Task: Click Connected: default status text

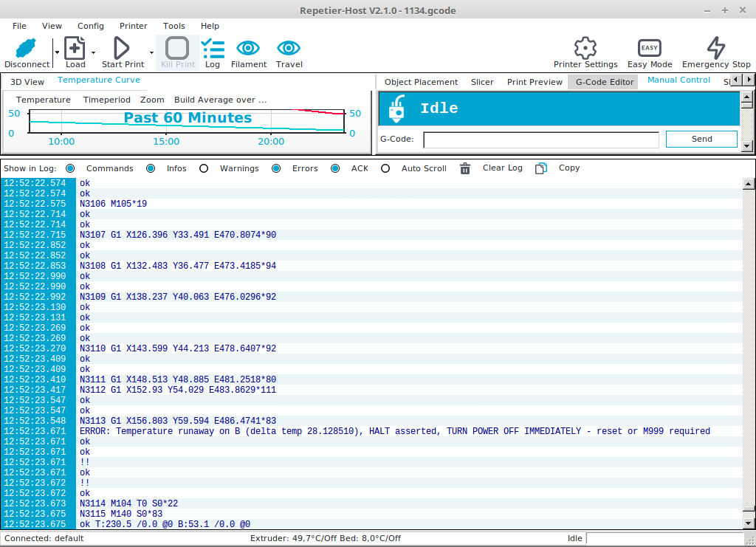Action: [x=44, y=538]
